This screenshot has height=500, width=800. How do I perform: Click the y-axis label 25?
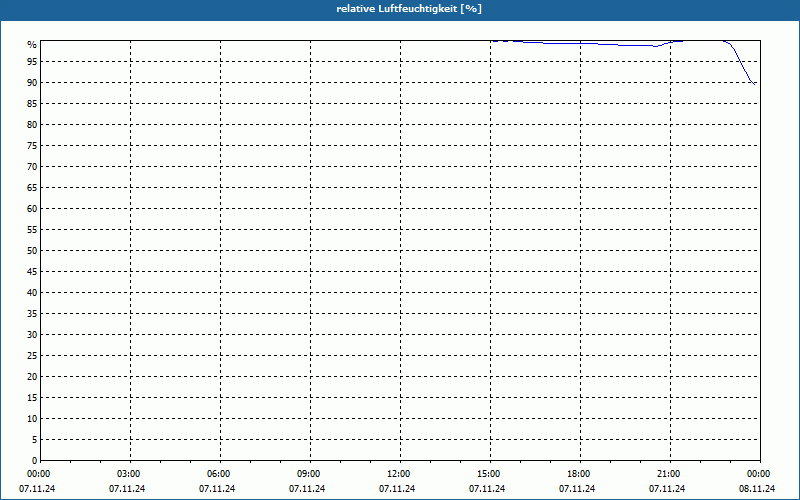(x=32, y=356)
